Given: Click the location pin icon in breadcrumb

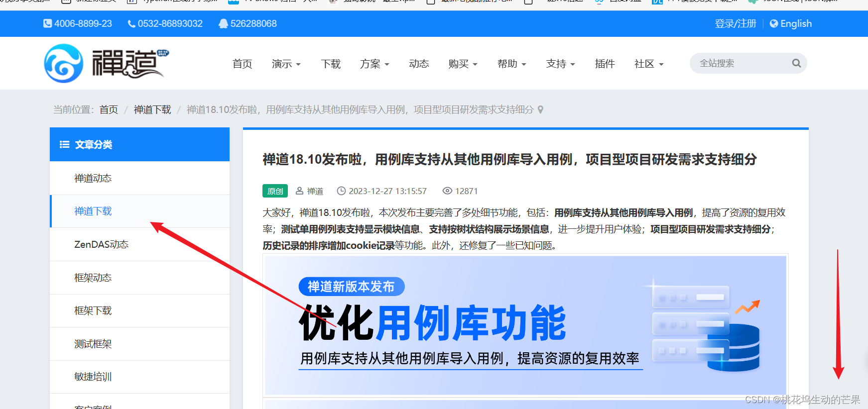Looking at the screenshot, I should click(x=540, y=109).
